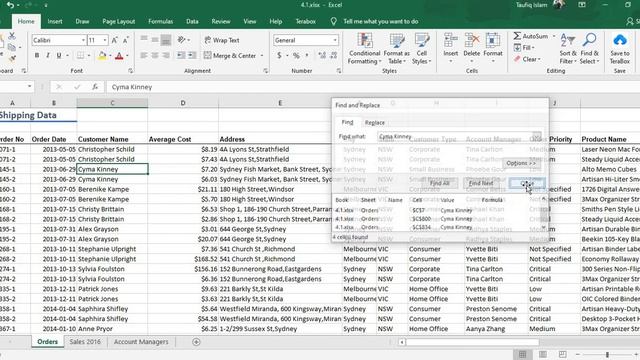Toggle Italic formatting
Viewport: 640px width, 360px height.
[48, 56]
